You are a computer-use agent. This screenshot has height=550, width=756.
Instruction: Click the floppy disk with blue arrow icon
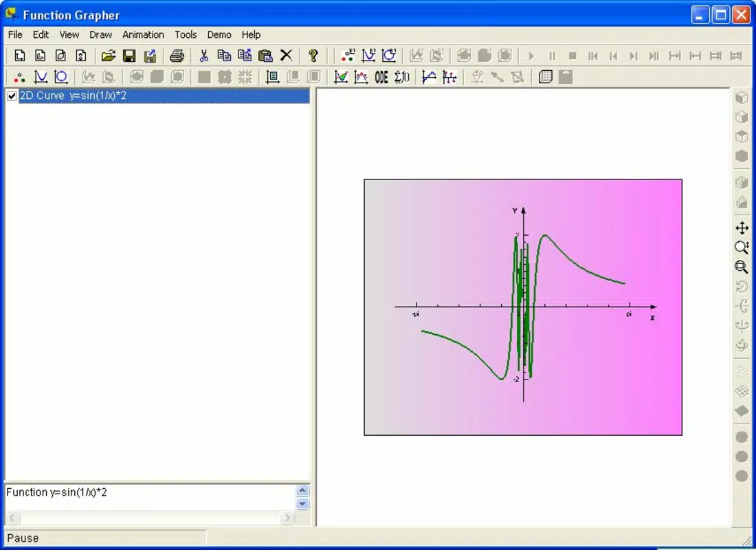pyautogui.click(x=150, y=56)
